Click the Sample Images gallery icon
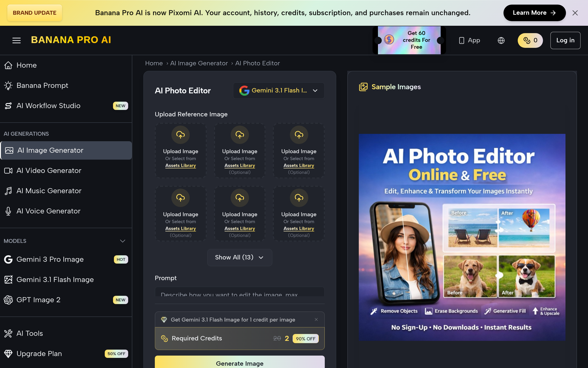Viewport: 588px width, 368px height. point(363,87)
